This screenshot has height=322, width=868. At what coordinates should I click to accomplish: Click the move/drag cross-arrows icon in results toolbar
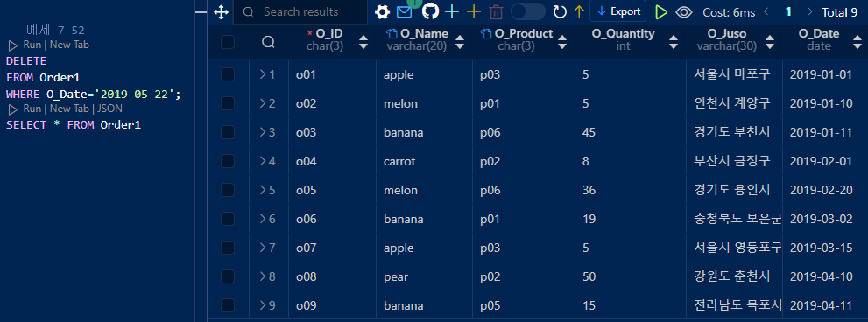click(221, 12)
